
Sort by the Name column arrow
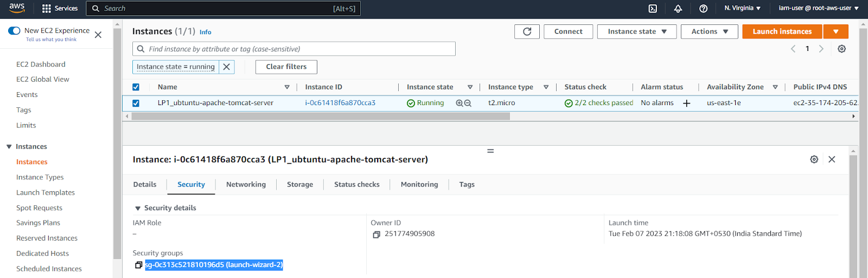[287, 87]
